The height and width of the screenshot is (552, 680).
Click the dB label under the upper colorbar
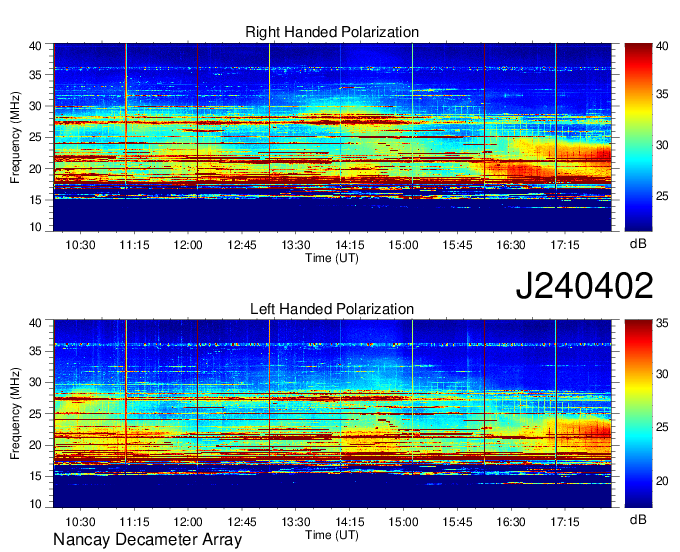tap(638, 244)
